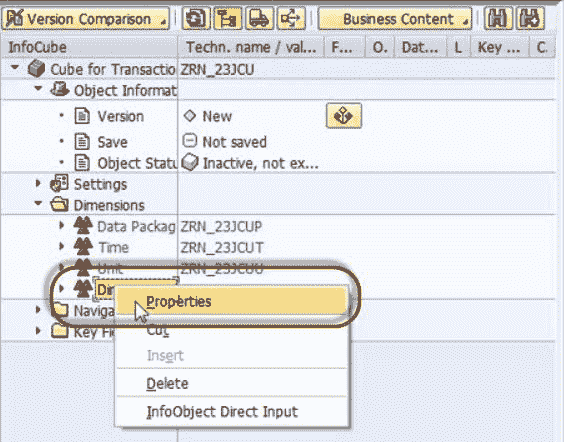Open the Business Content dropdown

pos(395,19)
